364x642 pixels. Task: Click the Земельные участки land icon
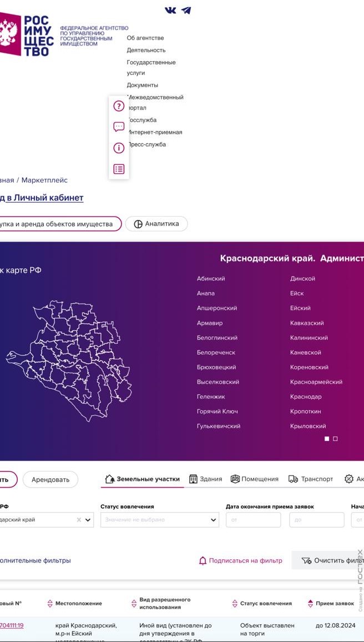(110, 479)
